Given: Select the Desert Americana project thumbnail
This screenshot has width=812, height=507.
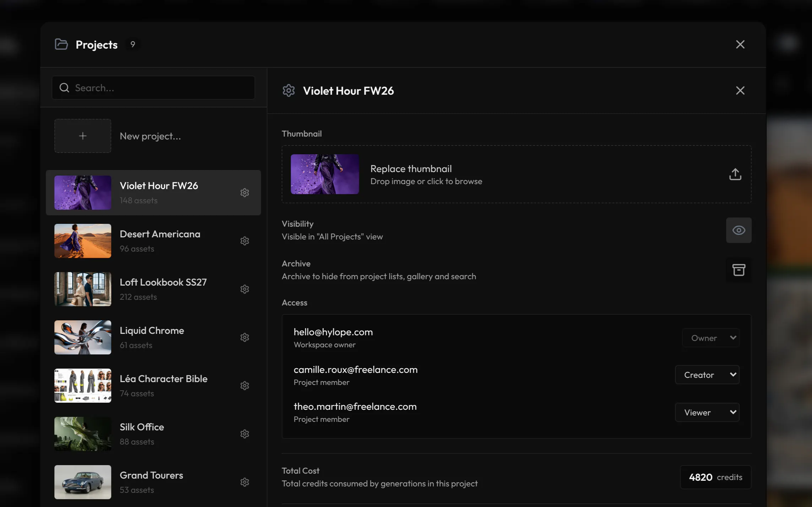Looking at the screenshot, I should click(83, 241).
